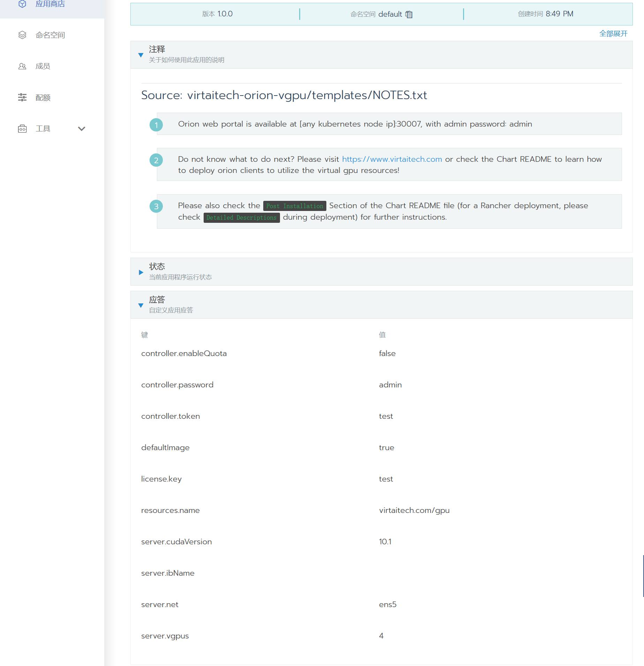Open the 命名空间 sidebar menu item

[50, 35]
